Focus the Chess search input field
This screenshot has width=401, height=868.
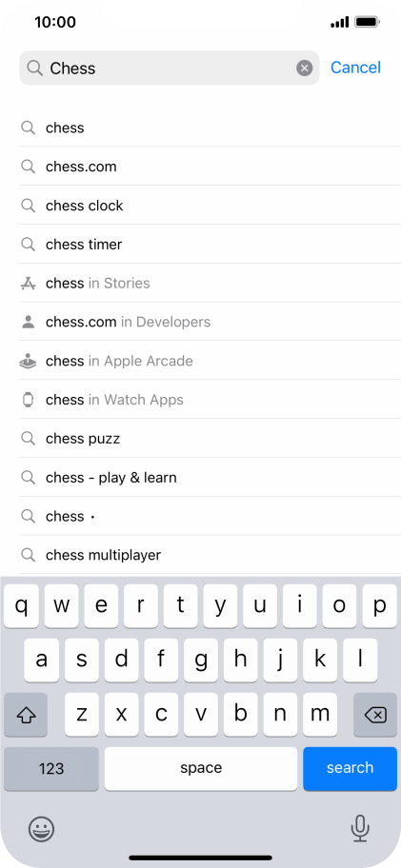point(170,69)
